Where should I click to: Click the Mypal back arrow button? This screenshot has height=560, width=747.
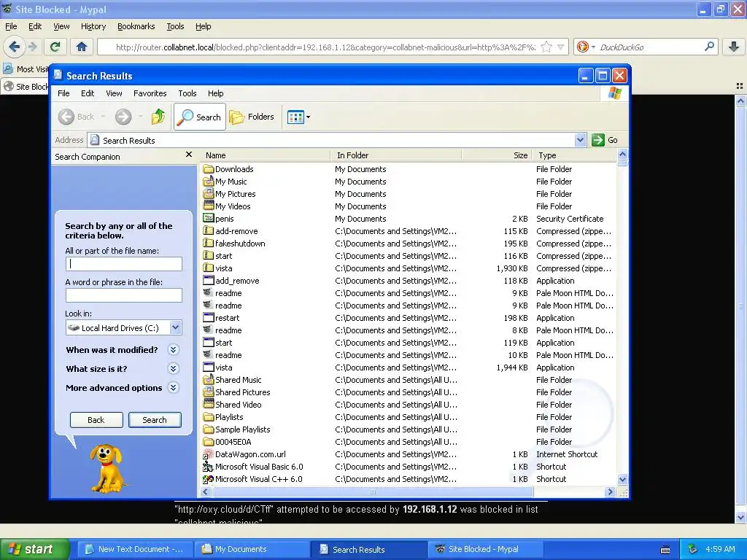click(15, 47)
